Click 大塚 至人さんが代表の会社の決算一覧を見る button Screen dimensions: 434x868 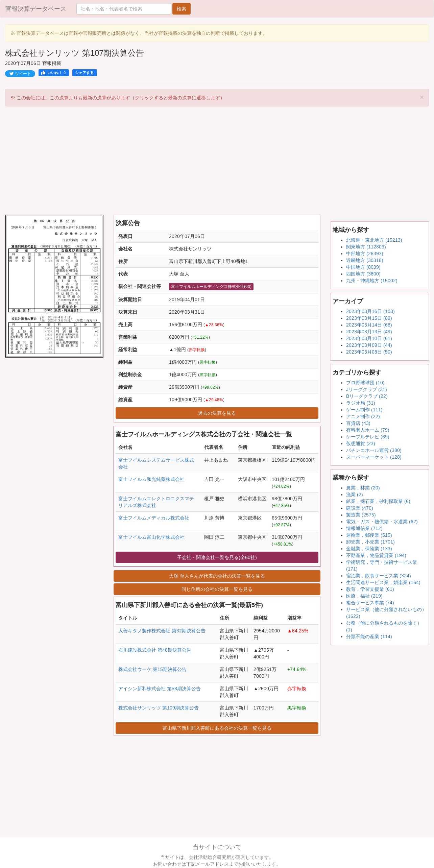coord(217,576)
